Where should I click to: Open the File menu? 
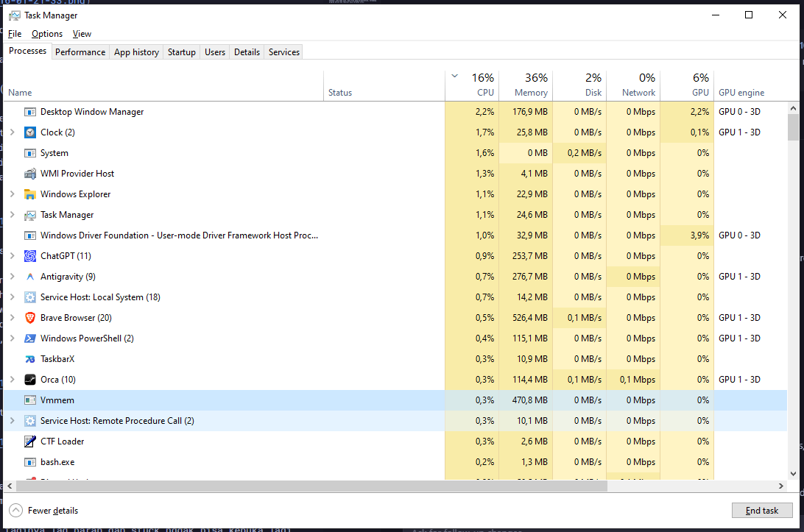tap(15, 34)
